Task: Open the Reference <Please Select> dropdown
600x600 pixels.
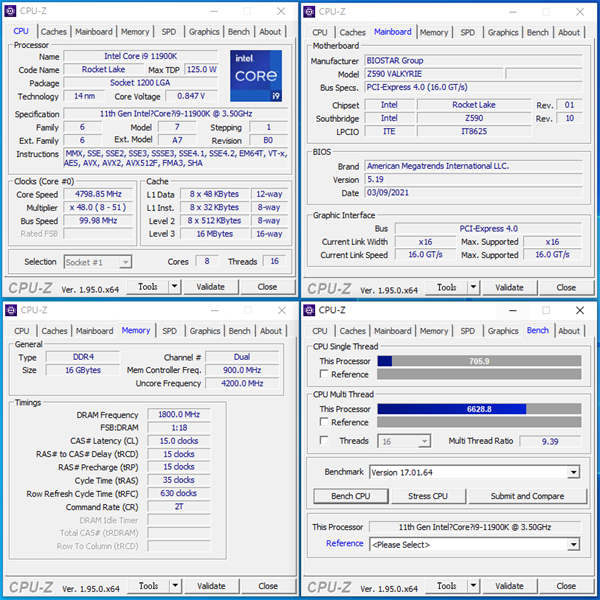Action: [573, 544]
